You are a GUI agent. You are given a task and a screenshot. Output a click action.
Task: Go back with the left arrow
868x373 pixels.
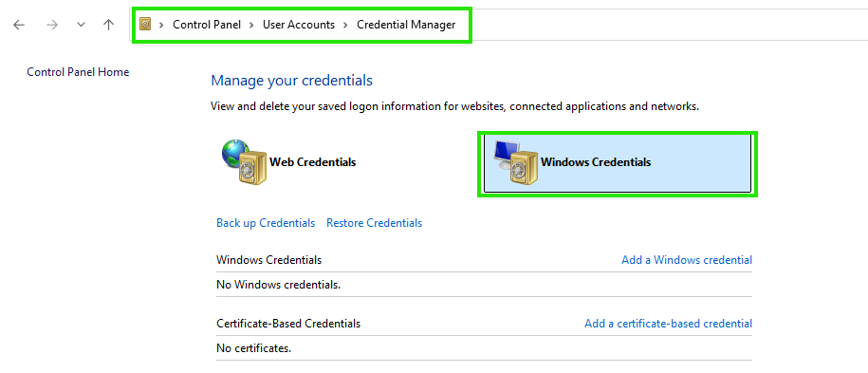(19, 25)
